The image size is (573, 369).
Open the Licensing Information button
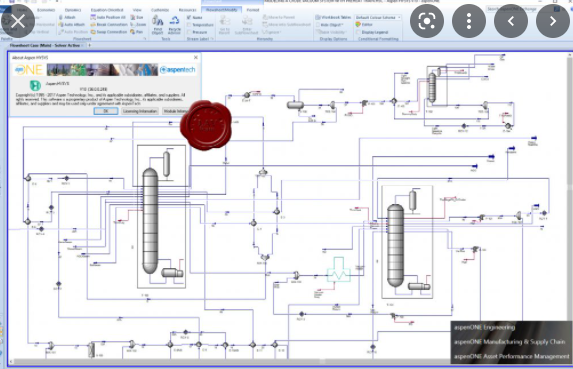click(140, 111)
